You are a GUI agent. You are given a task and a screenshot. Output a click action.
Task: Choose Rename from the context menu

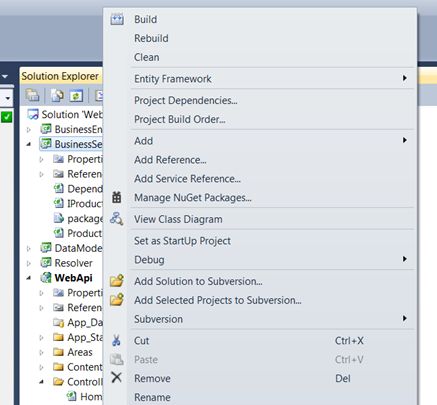point(152,397)
